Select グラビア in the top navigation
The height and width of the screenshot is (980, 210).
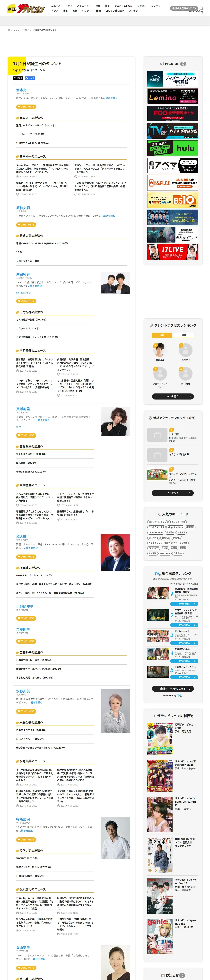click(x=142, y=6)
